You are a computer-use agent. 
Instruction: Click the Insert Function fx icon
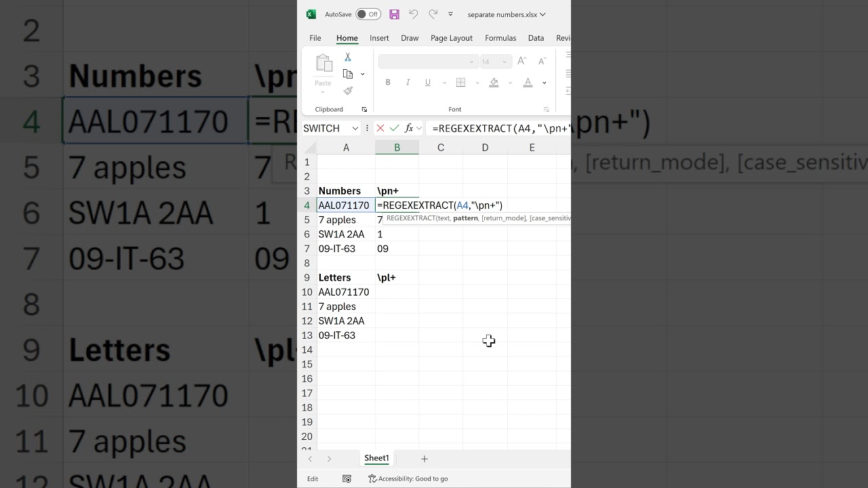click(409, 128)
